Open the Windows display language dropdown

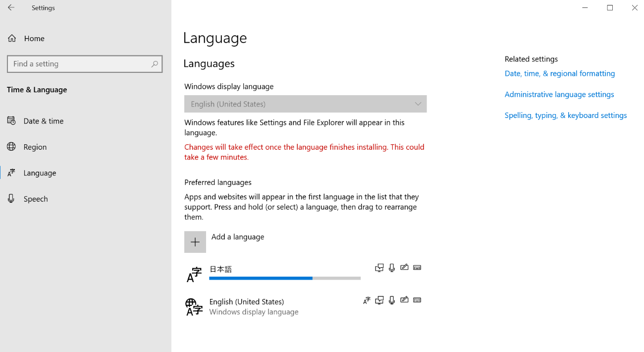coord(305,104)
